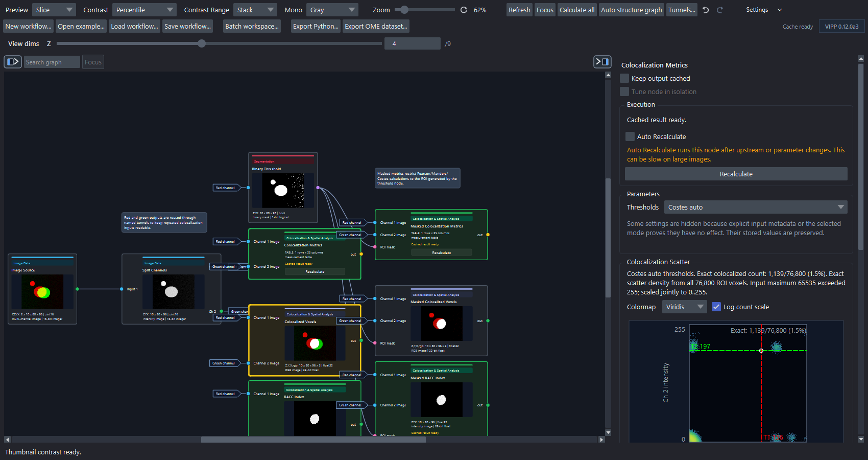Click Open example button

[x=81, y=26]
